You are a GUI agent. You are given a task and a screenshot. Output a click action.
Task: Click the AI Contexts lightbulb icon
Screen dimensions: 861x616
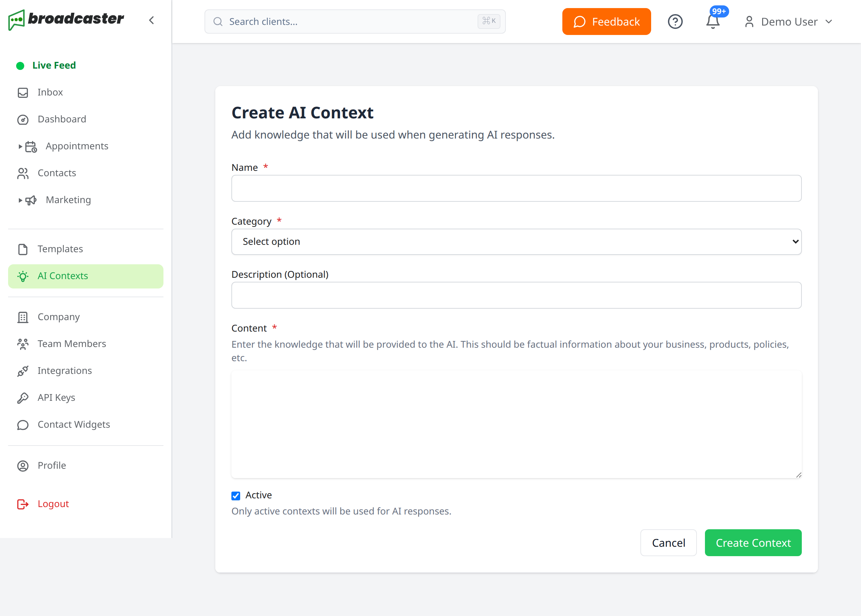(23, 276)
